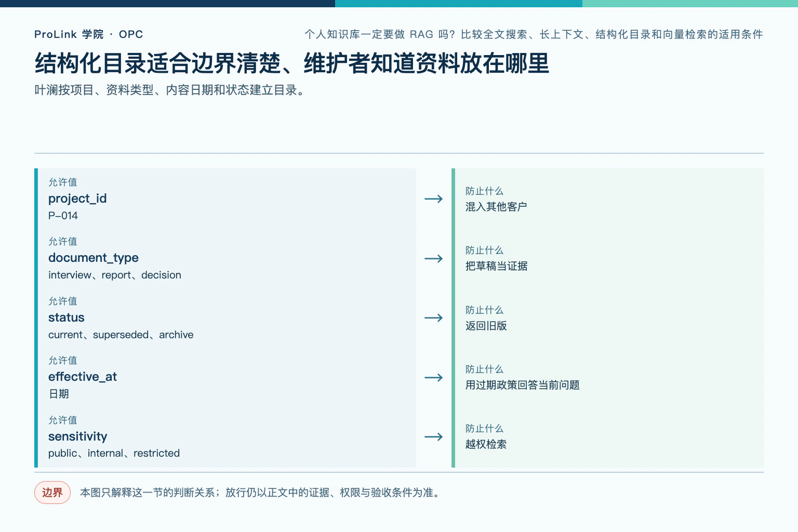Click the 允许值 label above status
798x532 pixels.
(63, 301)
